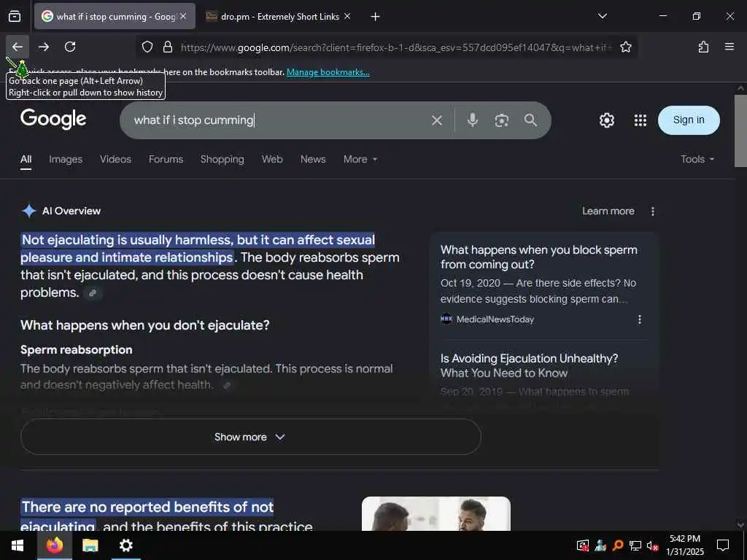Switch to the Web tab
The width and height of the screenshot is (747, 560).
click(x=272, y=159)
